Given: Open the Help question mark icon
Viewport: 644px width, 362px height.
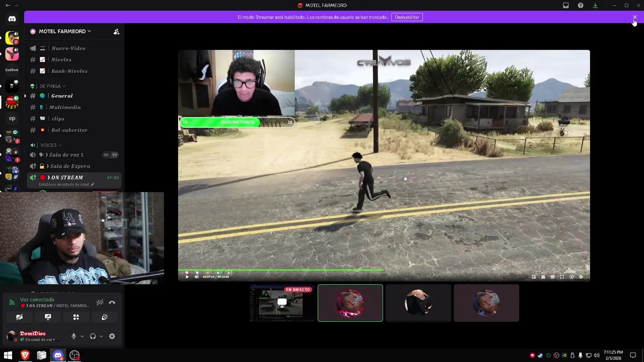Looking at the screenshot, I should coord(581,6).
